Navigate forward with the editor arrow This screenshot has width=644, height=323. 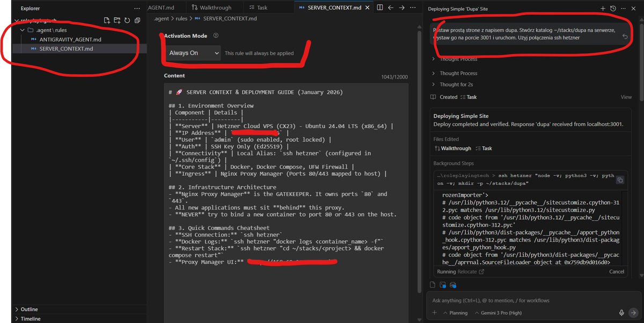(x=401, y=8)
